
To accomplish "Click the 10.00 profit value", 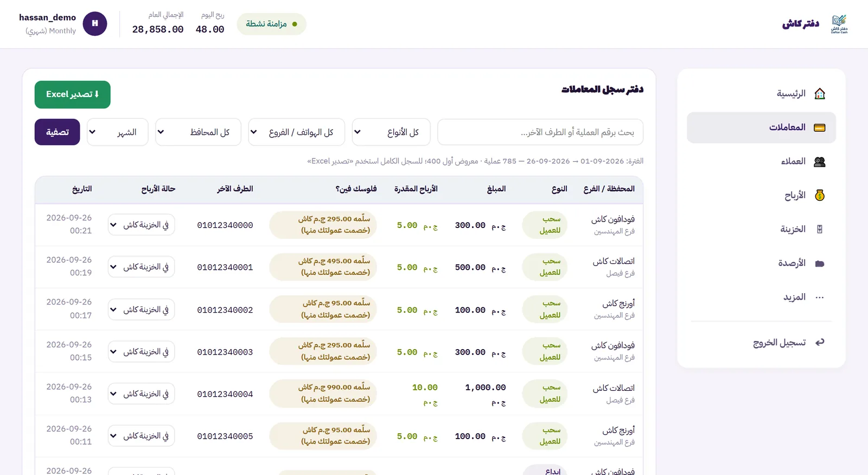I will [x=425, y=388].
